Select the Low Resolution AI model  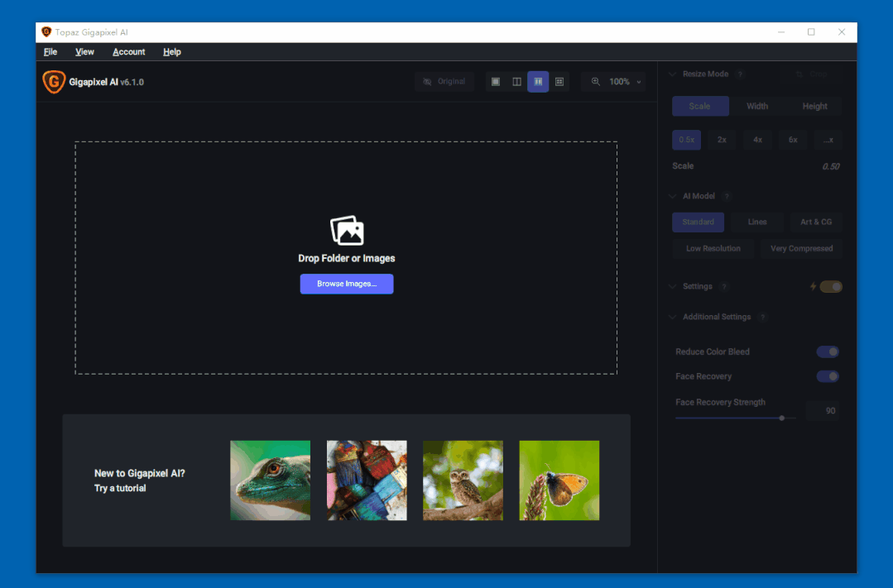click(713, 249)
